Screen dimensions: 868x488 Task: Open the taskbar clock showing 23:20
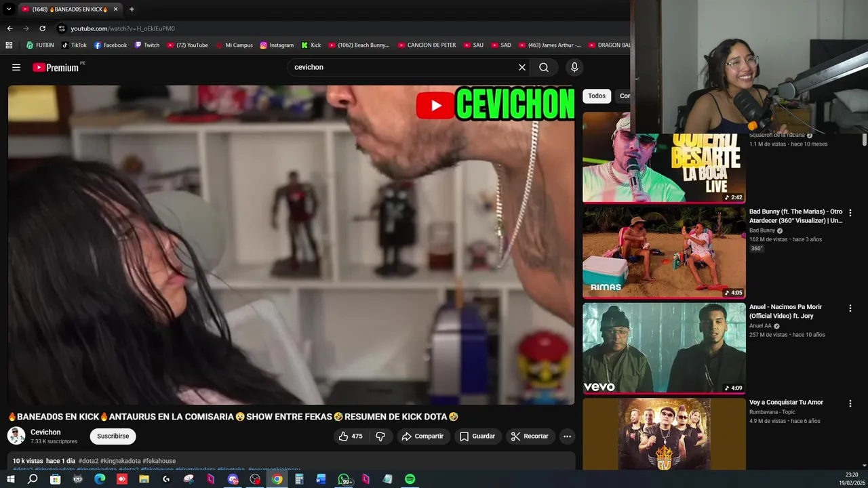851,479
